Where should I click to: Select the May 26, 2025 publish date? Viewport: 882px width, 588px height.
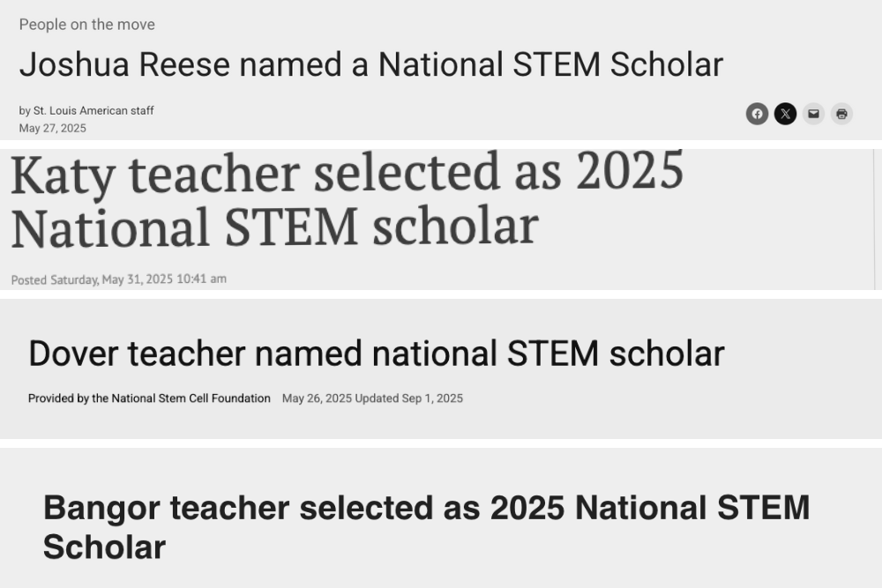317,398
